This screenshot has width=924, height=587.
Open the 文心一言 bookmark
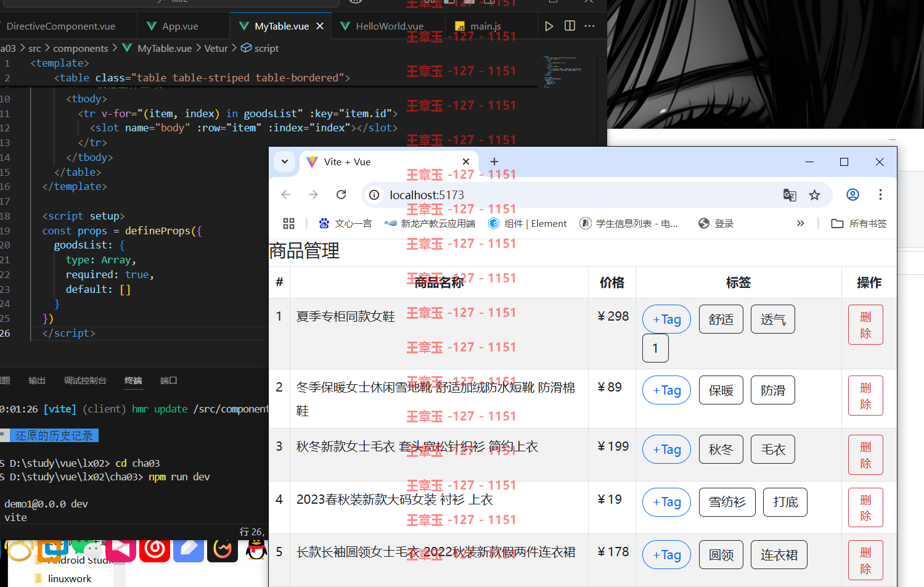point(345,223)
